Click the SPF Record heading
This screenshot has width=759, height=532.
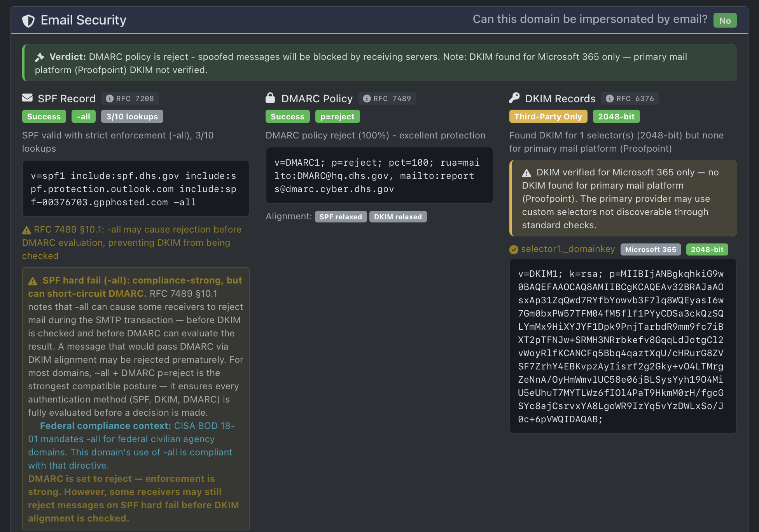click(66, 98)
